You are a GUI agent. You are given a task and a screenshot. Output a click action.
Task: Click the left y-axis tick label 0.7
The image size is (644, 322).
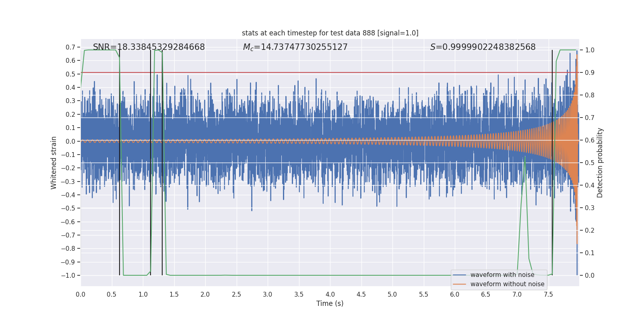[x=70, y=47]
